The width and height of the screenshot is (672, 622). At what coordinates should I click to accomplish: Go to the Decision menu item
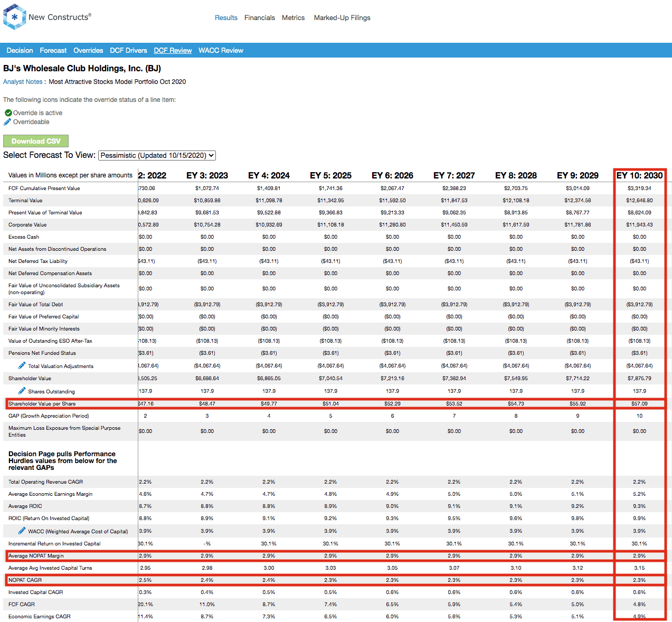coord(20,50)
